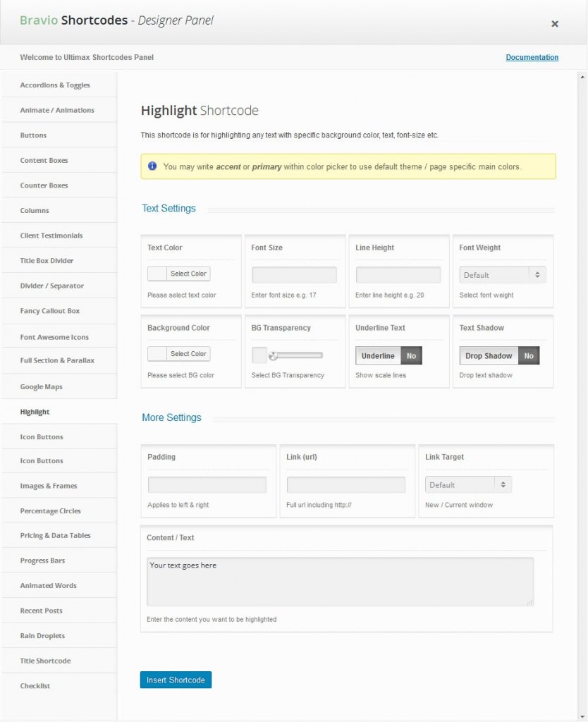
Task: Click the BG Transparency slider handle
Action: (x=272, y=356)
